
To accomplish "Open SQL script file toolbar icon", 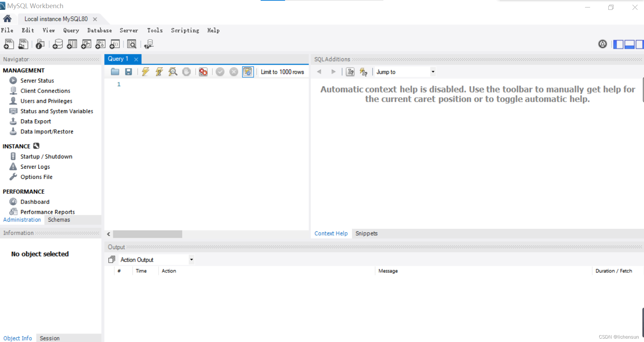I will [23, 44].
